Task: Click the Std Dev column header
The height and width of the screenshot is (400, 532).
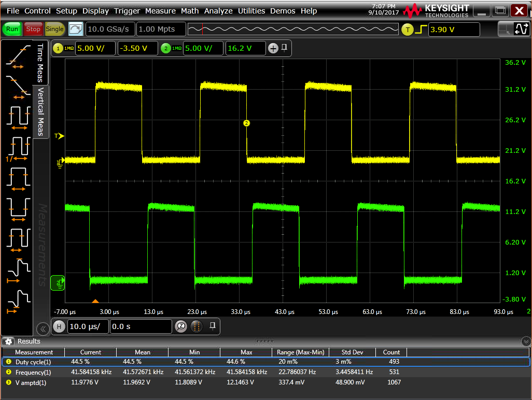Action: tap(352, 352)
